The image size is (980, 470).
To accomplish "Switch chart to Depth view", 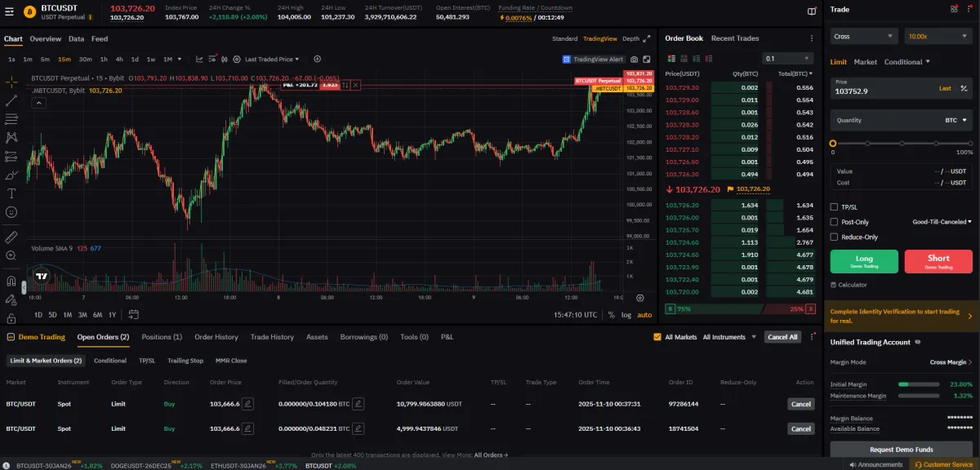I will pos(631,38).
